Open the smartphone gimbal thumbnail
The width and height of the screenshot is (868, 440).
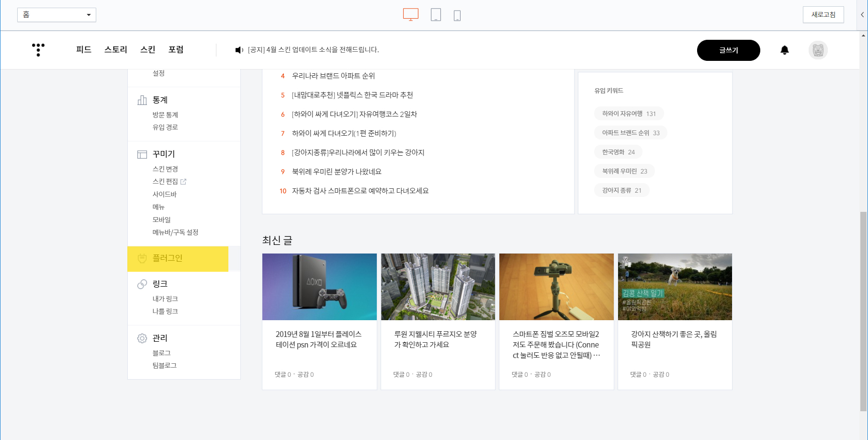556,287
